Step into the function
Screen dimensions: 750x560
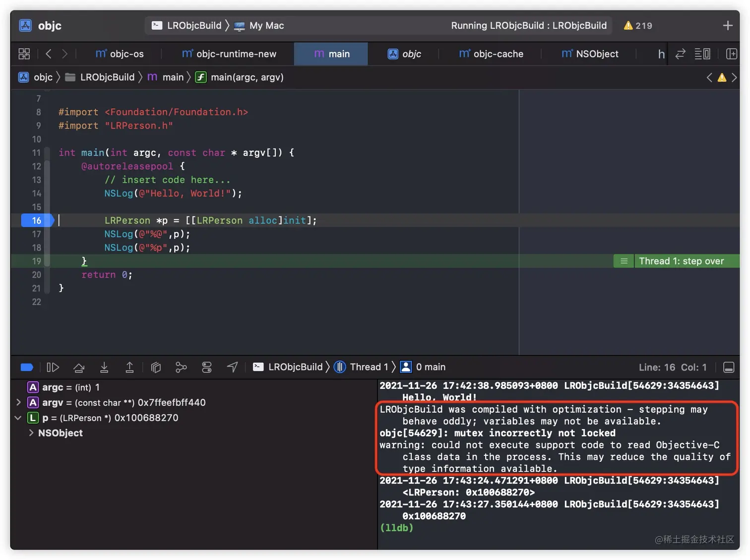coord(104,367)
